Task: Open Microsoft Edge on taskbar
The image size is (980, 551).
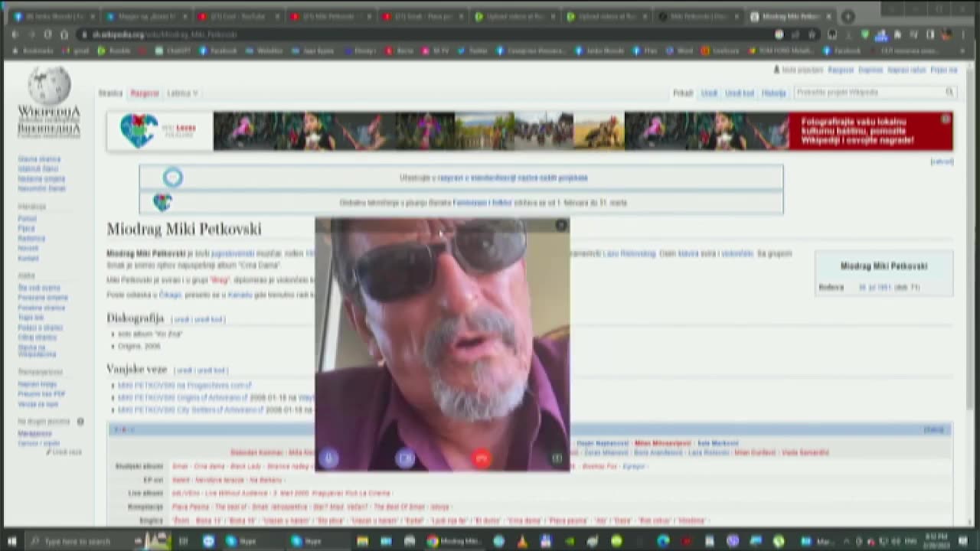Action: [x=663, y=541]
